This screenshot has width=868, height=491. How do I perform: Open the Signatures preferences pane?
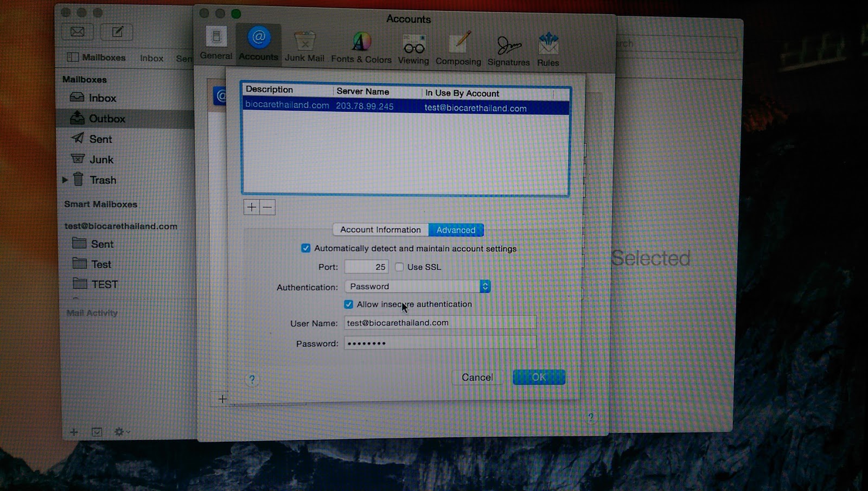pyautogui.click(x=508, y=50)
